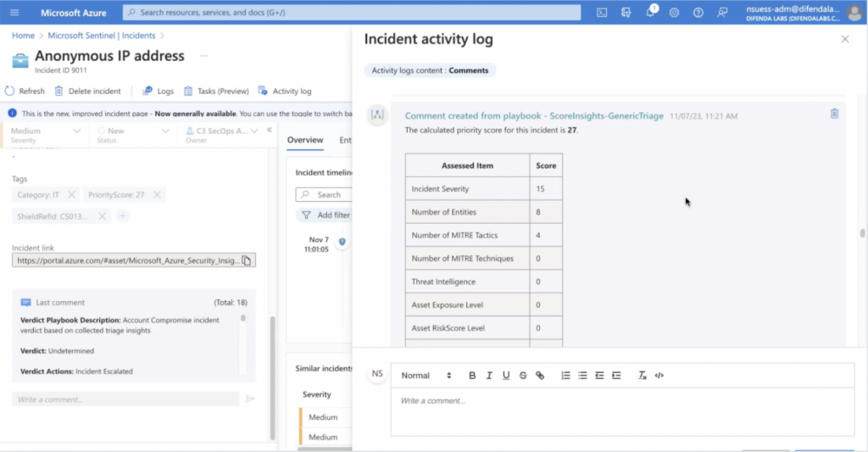Viewport: 868px width, 452px height.
Task: Click the Number of MITRE Tactics cell
Action: coord(467,236)
